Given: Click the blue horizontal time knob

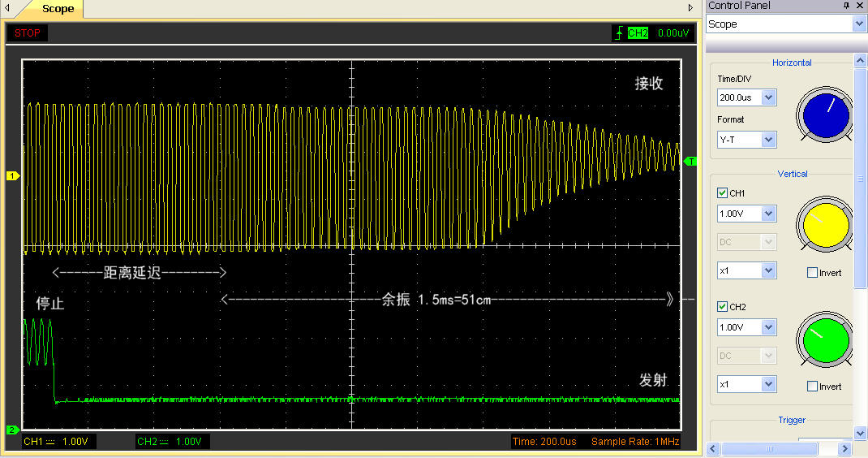Looking at the screenshot, I should (825, 115).
